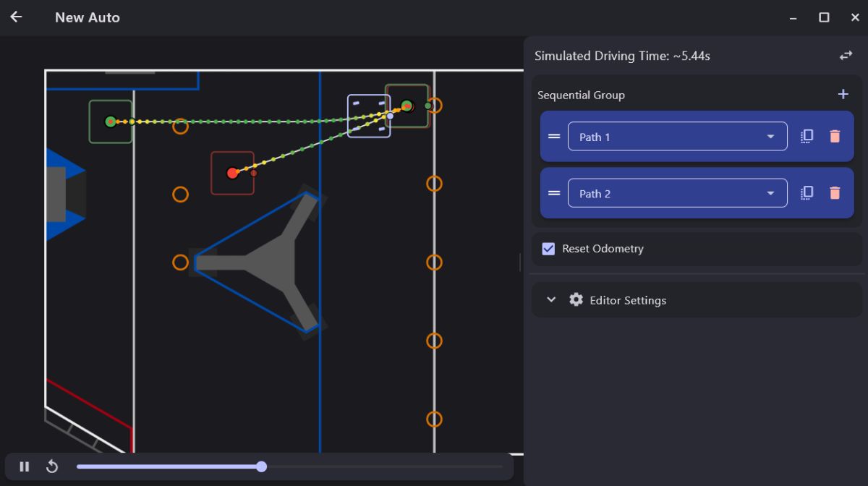Select the green start waypoint on field
Viewport: 868px width, 486px height.
point(110,121)
